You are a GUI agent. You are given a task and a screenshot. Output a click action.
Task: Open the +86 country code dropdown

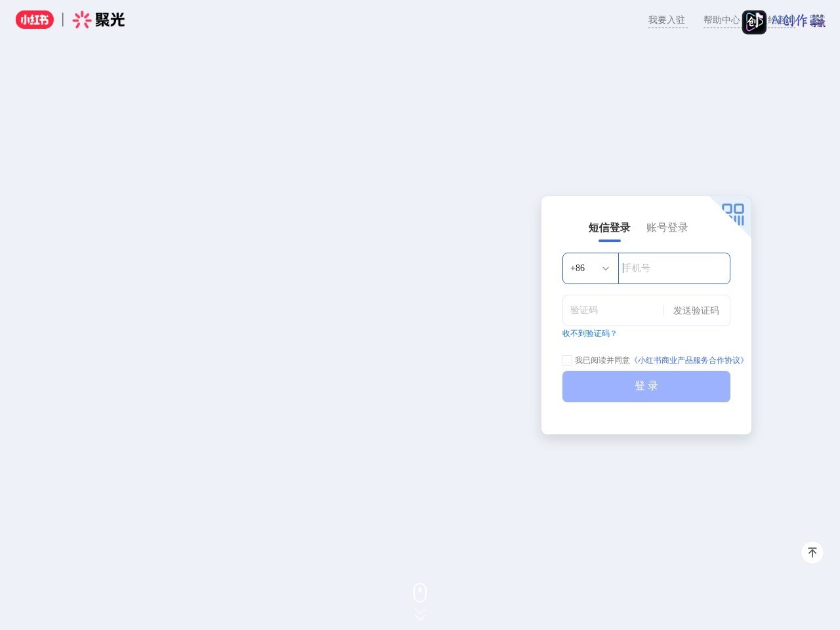tap(590, 268)
